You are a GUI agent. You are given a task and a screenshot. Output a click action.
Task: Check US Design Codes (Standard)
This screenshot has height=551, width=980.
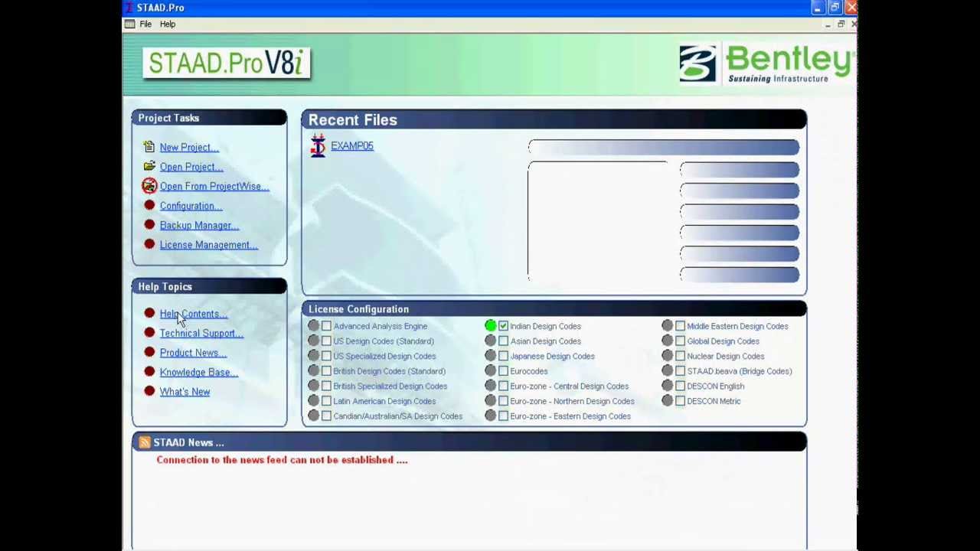pos(326,341)
